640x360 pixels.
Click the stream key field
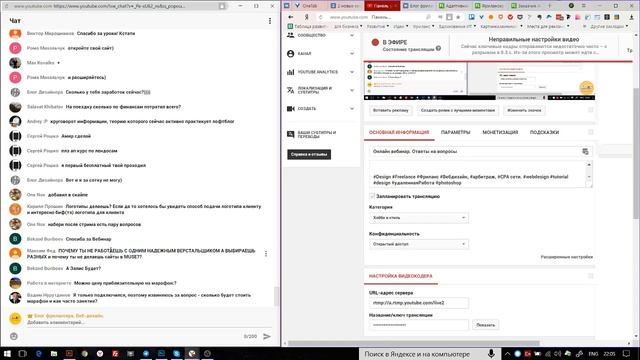419,325
